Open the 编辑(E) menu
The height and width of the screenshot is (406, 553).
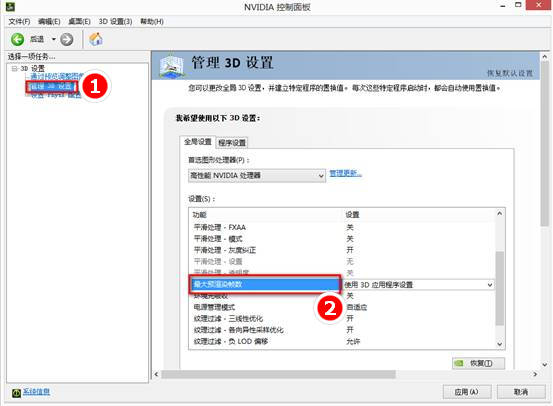click(x=49, y=22)
